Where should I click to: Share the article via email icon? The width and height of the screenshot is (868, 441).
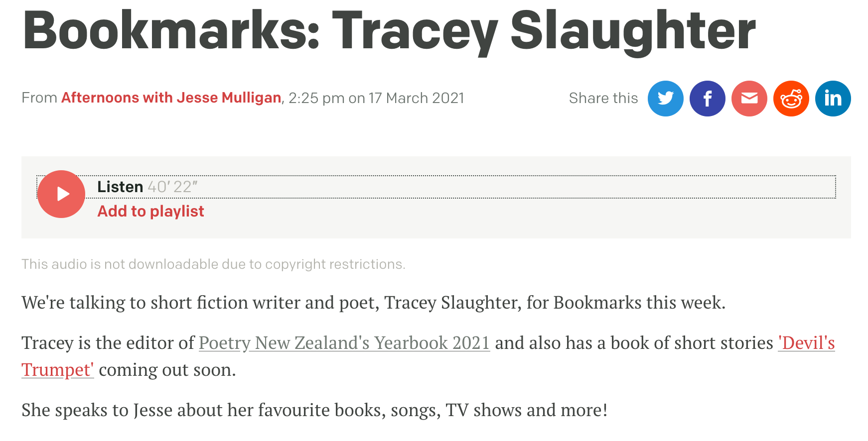[749, 99]
